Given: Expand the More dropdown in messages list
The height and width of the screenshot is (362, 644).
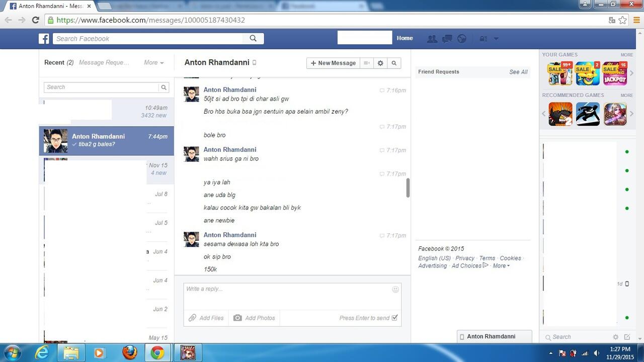Looking at the screenshot, I should coord(153,62).
